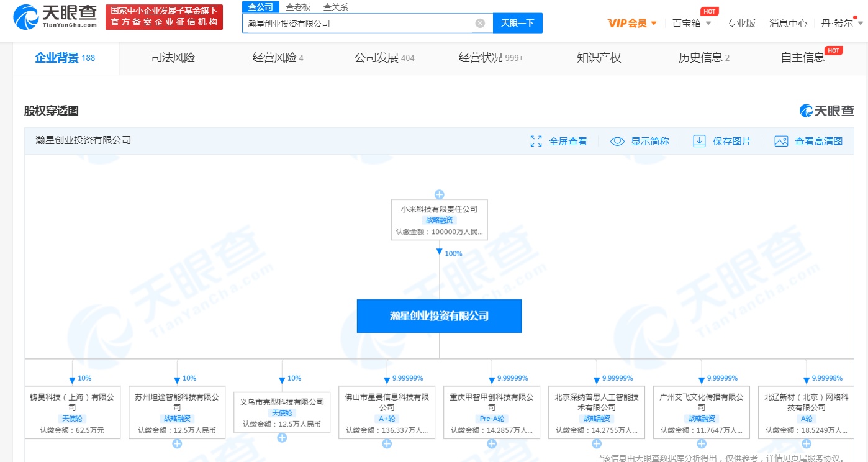Click Pre-A轮 tag on 重庆甲智甲创 node
The height and width of the screenshot is (462, 868).
coord(492,419)
